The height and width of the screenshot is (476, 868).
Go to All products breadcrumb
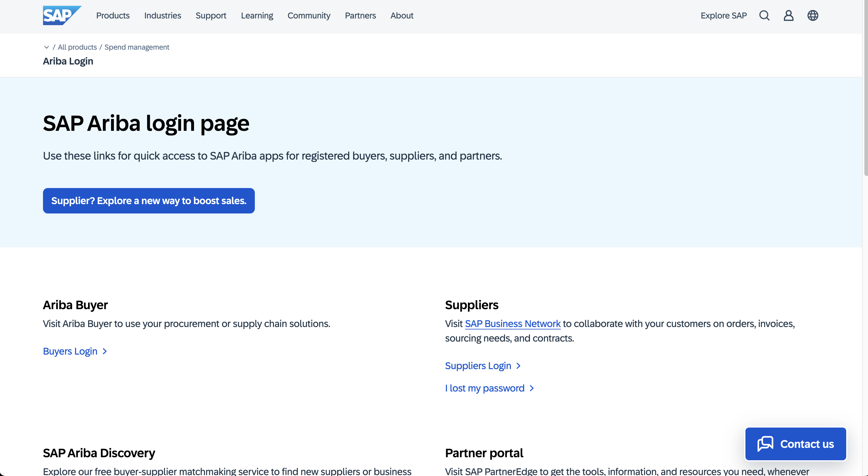coord(77,47)
